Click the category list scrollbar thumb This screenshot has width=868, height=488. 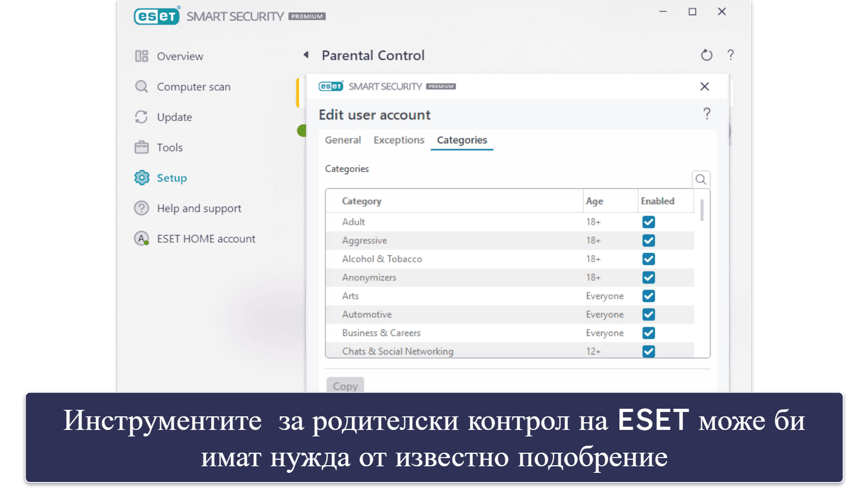pyautogui.click(x=702, y=210)
